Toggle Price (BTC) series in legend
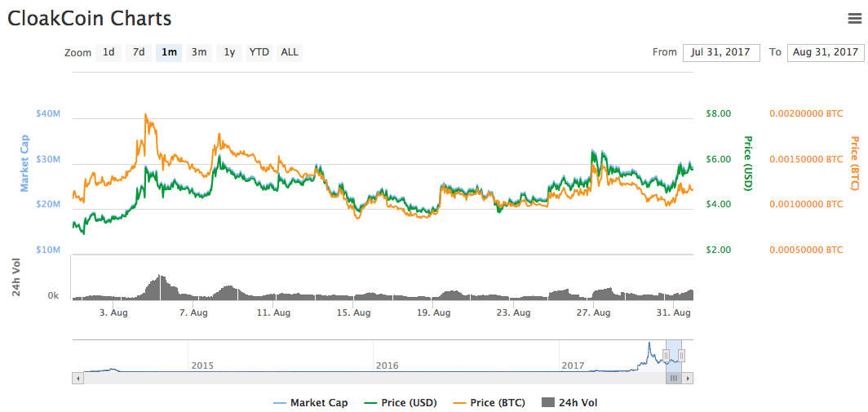 (489, 402)
